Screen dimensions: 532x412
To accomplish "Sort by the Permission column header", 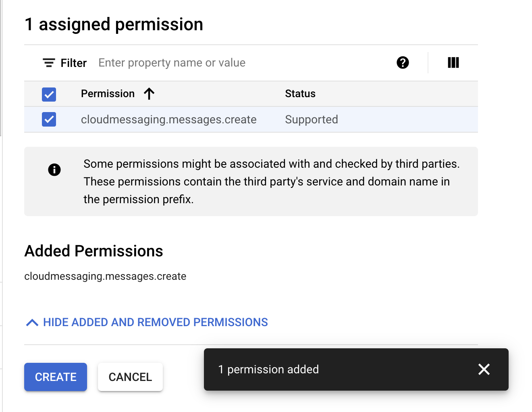I will point(108,94).
